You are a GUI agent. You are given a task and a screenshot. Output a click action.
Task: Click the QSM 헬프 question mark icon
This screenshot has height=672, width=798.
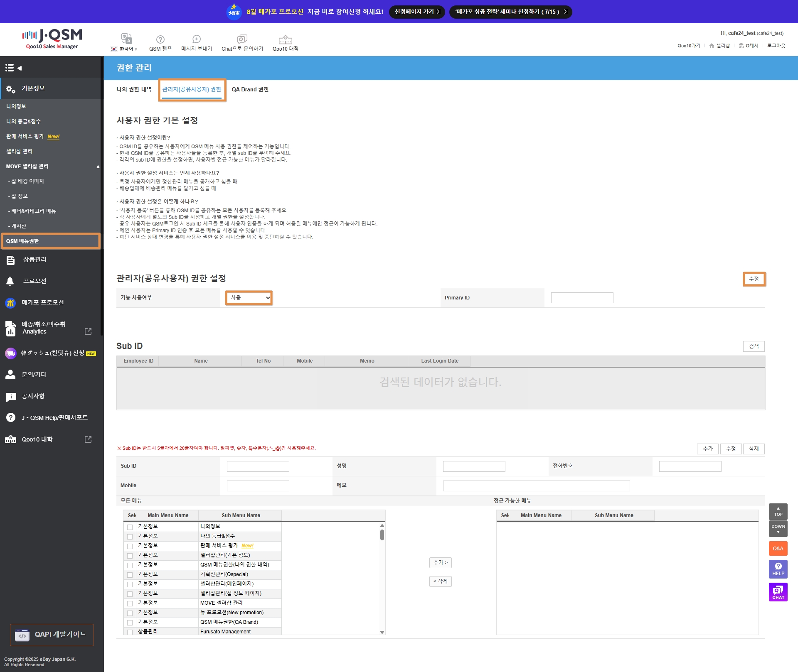pyautogui.click(x=160, y=39)
